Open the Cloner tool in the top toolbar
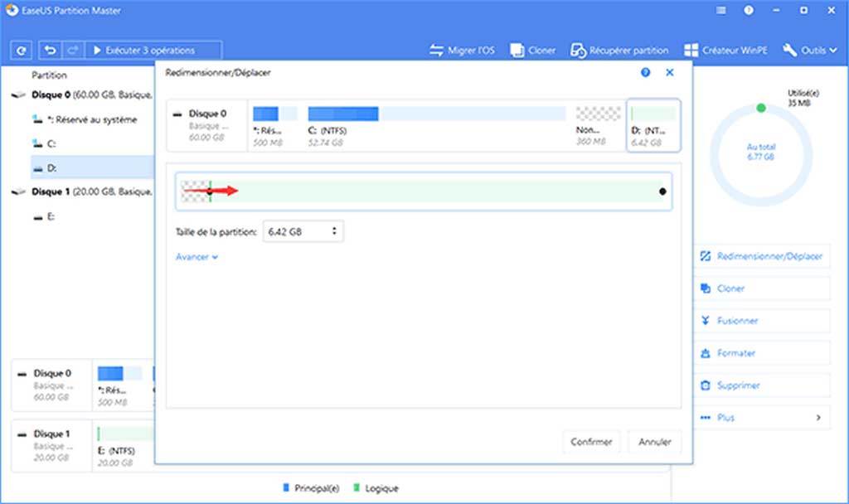849x504 pixels. (533, 51)
